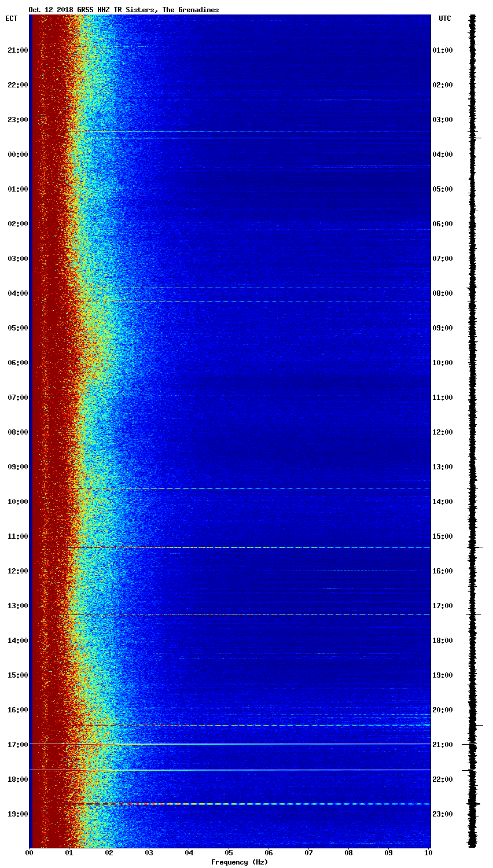Click the 19:00 label on the ECT axis
Image resolution: width=493 pixels, height=868 pixels.
(17, 814)
